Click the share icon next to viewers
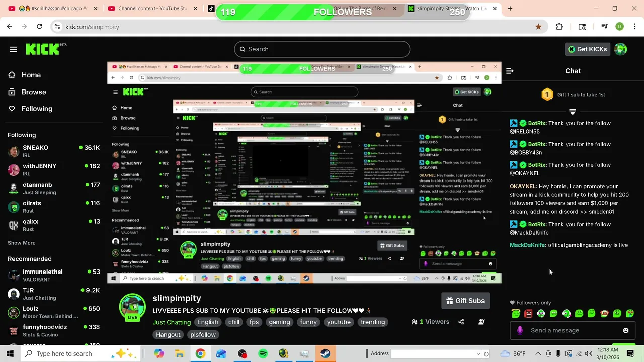Image resolution: width=644 pixels, height=362 pixels. [x=461, y=322]
